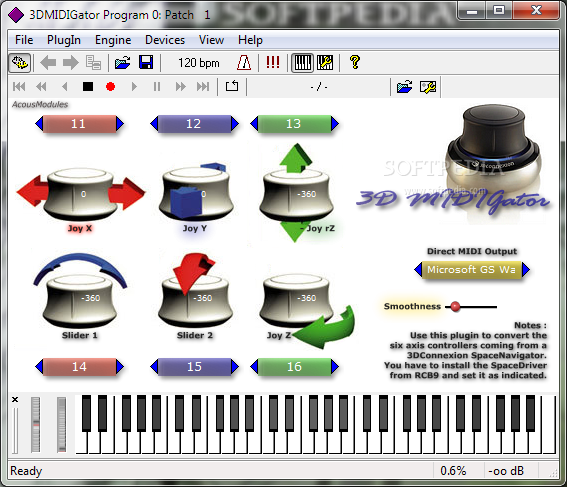Image resolution: width=567 pixels, height=487 pixels.
Task: Click the Microsoft GS Wa output selector
Action: [472, 270]
